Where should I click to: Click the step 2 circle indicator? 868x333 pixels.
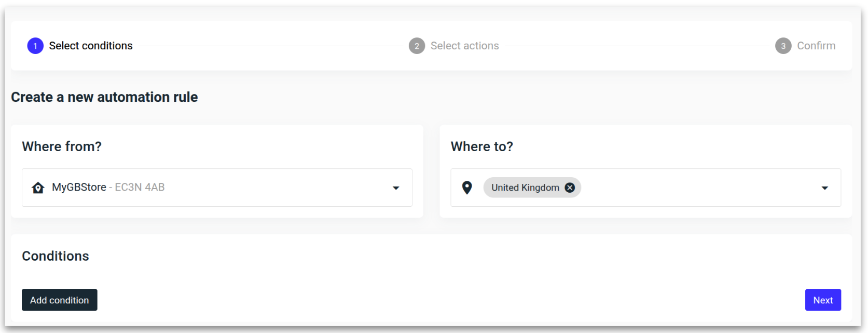(x=417, y=46)
